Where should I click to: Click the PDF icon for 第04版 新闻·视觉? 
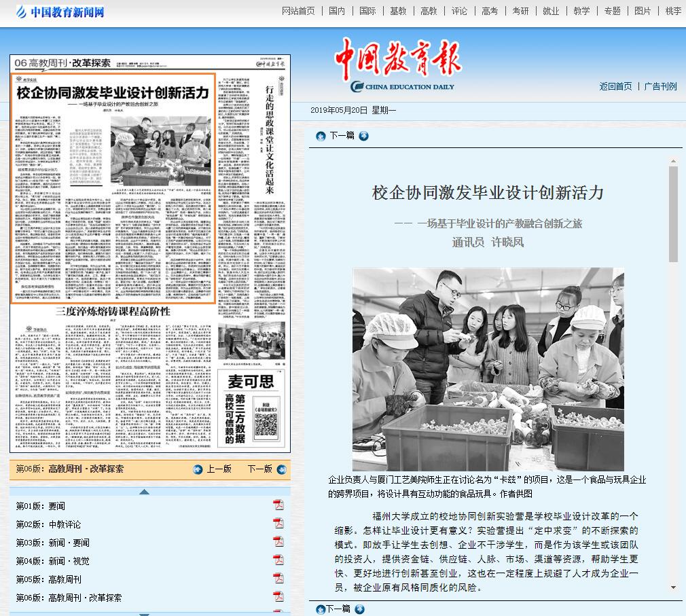pyautogui.click(x=278, y=560)
